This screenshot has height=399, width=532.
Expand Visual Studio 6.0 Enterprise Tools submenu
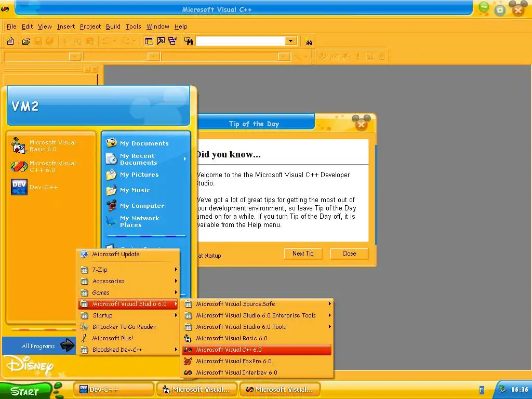click(x=257, y=315)
